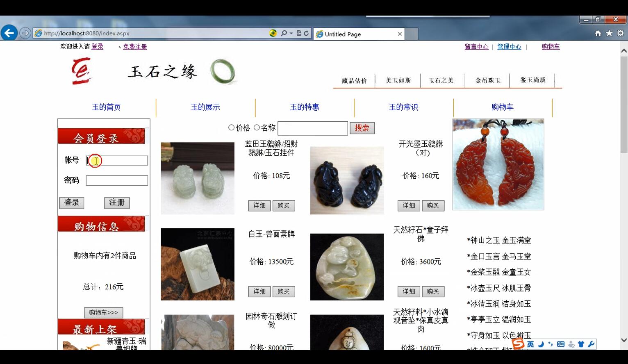Click 购买 for 蓝田玉貔貅 priced 108元
Image resolution: width=628 pixels, height=364 pixels.
(284, 206)
